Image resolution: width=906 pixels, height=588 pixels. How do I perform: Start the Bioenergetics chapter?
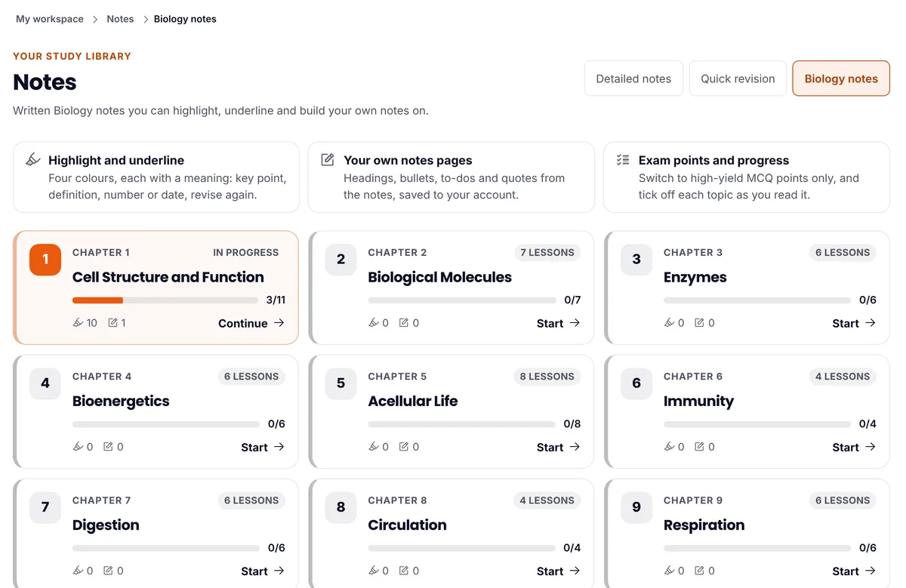(x=263, y=447)
